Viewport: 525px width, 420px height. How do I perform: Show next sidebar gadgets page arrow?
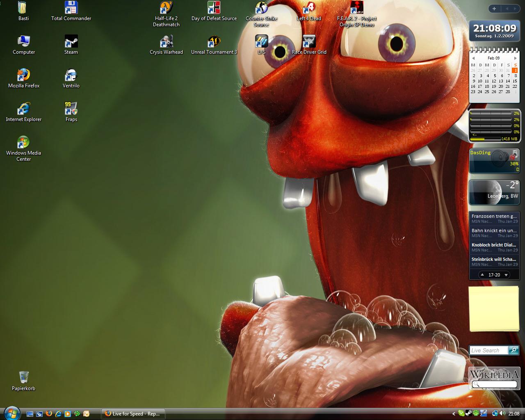pos(516,9)
